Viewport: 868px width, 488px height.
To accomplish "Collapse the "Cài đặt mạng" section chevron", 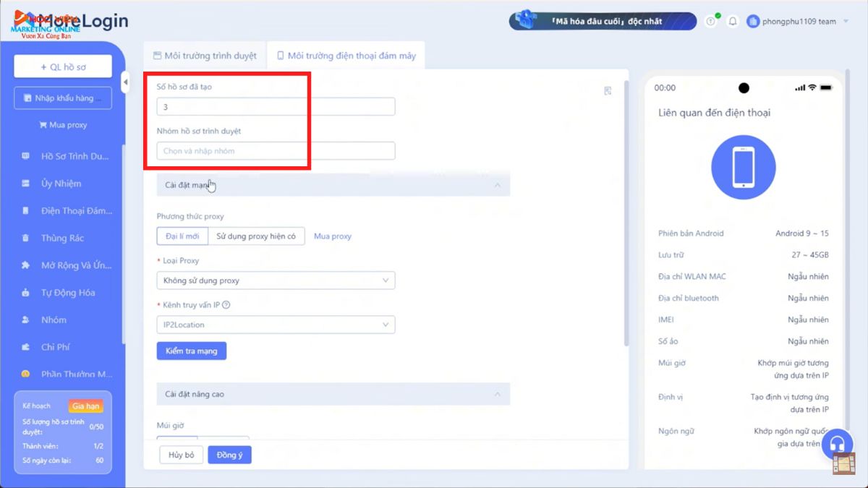I will point(497,185).
